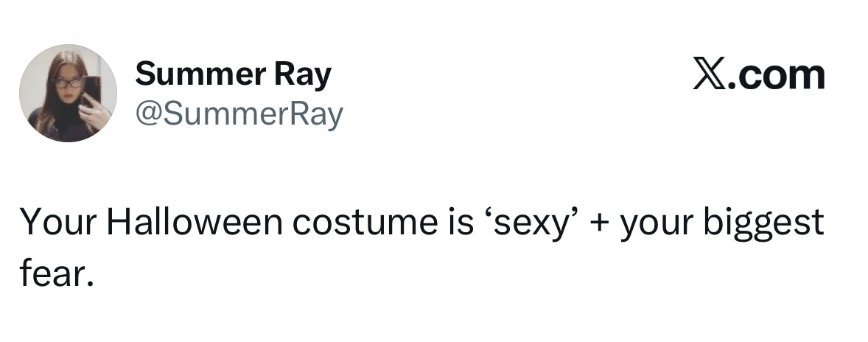The image size is (868, 342).
Task: Click the glasses in the avatar photo
Action: pyautogui.click(x=67, y=83)
